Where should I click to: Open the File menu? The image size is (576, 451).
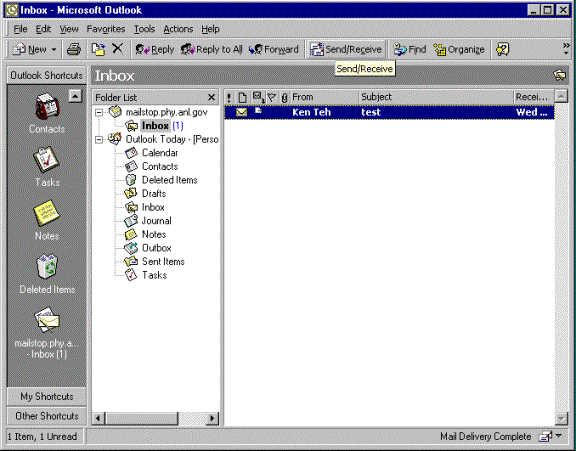pos(20,29)
